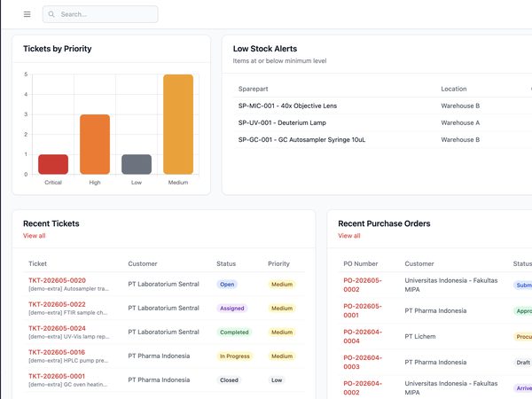Click Warehouse B for 40x Objective Lens

[460, 106]
